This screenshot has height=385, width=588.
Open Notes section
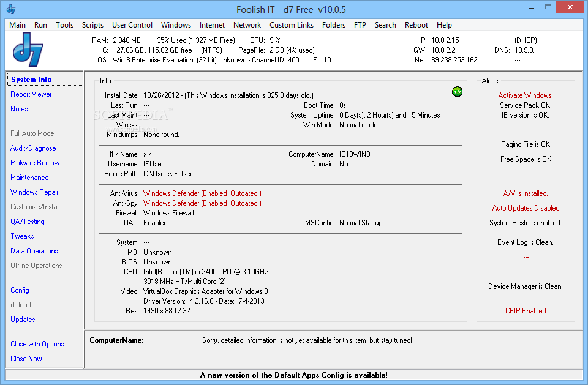tap(19, 109)
